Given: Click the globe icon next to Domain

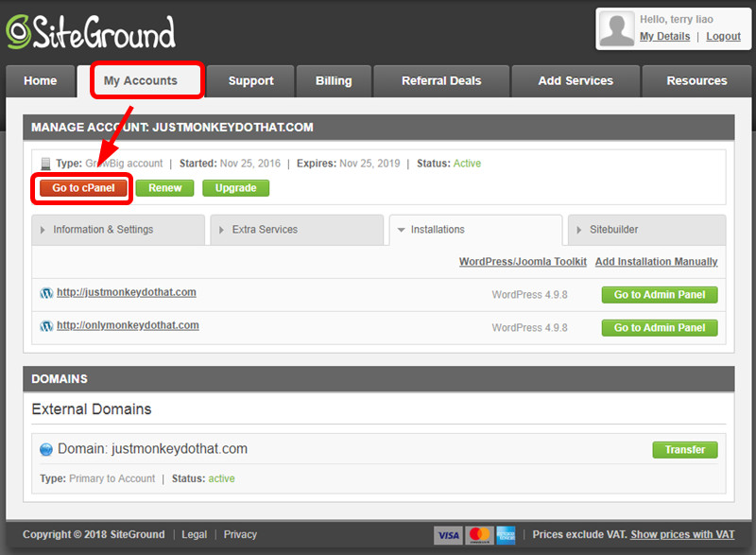Looking at the screenshot, I should [46, 449].
